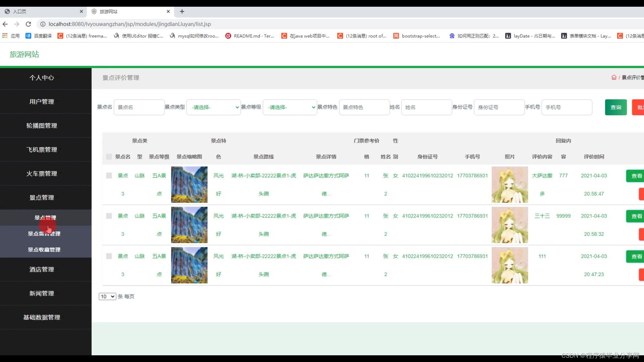Focus the 身份证号 search field
644x362 pixels.
click(499, 107)
